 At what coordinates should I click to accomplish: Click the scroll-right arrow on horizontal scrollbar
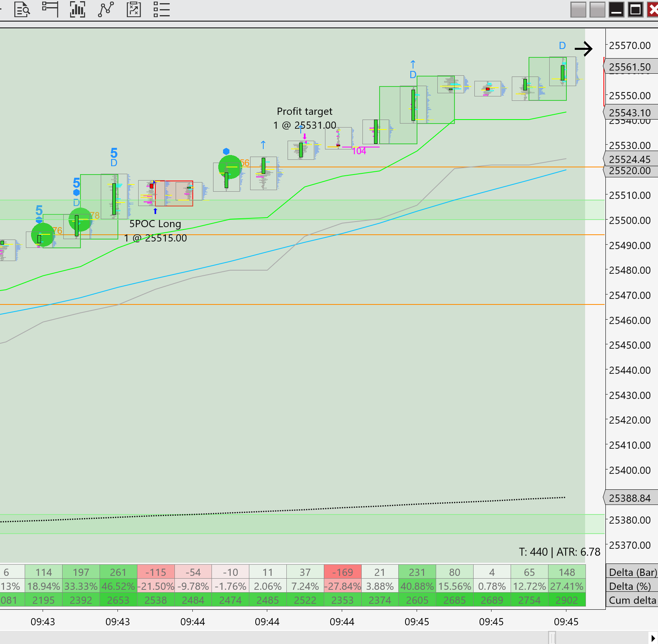tap(653, 638)
